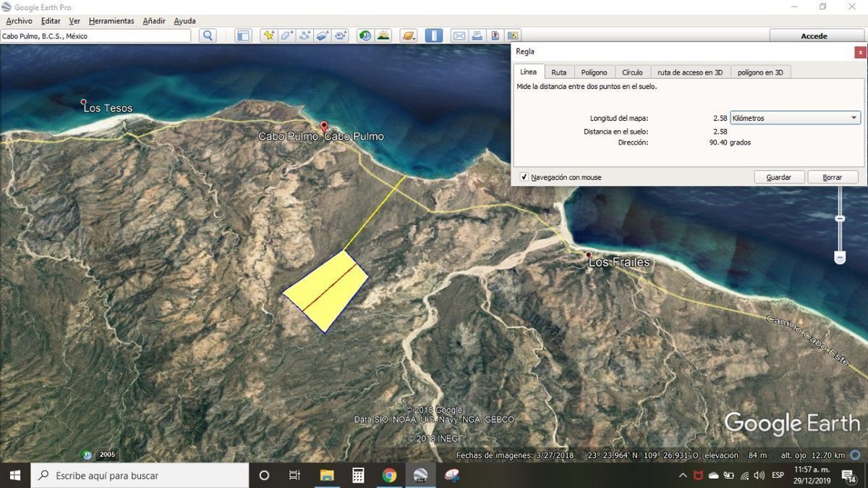
Task: Open the Kilómetros unit dropdown
Action: tap(795, 118)
